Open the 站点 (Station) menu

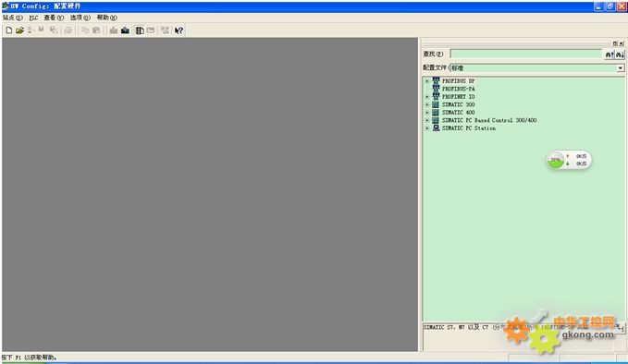(12, 18)
